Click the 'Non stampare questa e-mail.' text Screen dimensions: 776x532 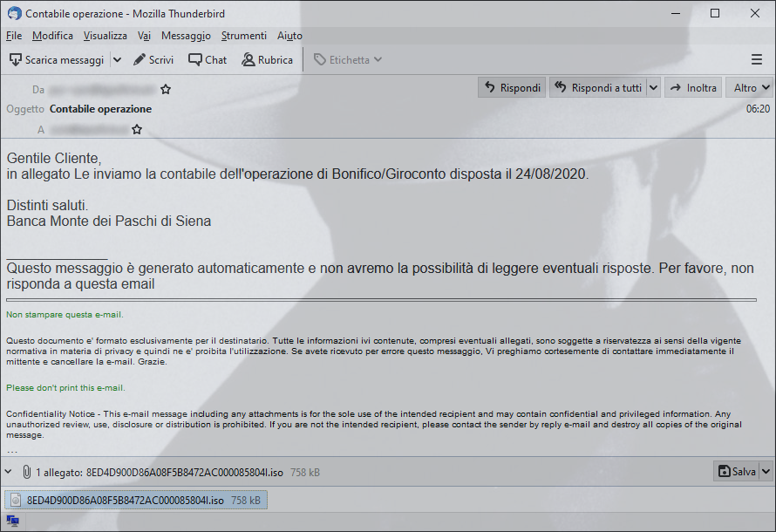pyautogui.click(x=65, y=315)
